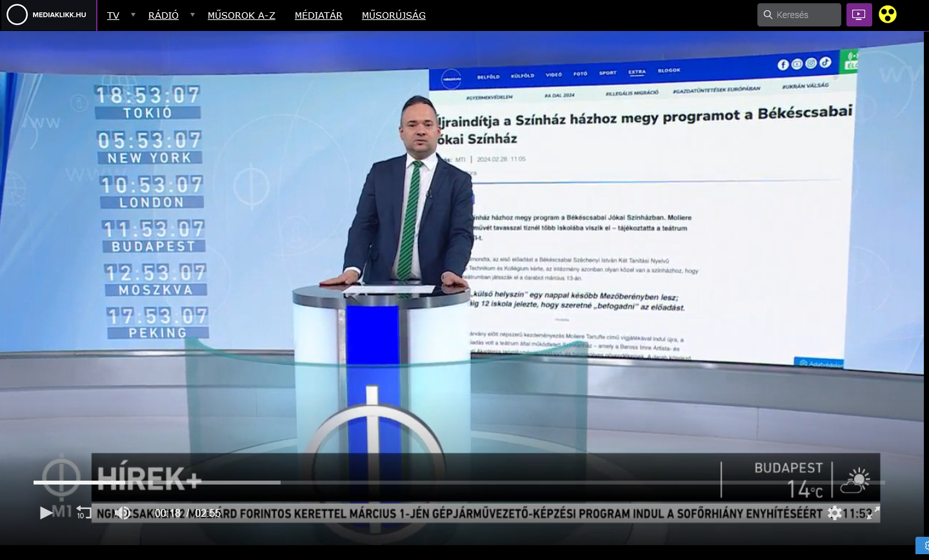Go to Műsorok A-Z page

point(241,15)
